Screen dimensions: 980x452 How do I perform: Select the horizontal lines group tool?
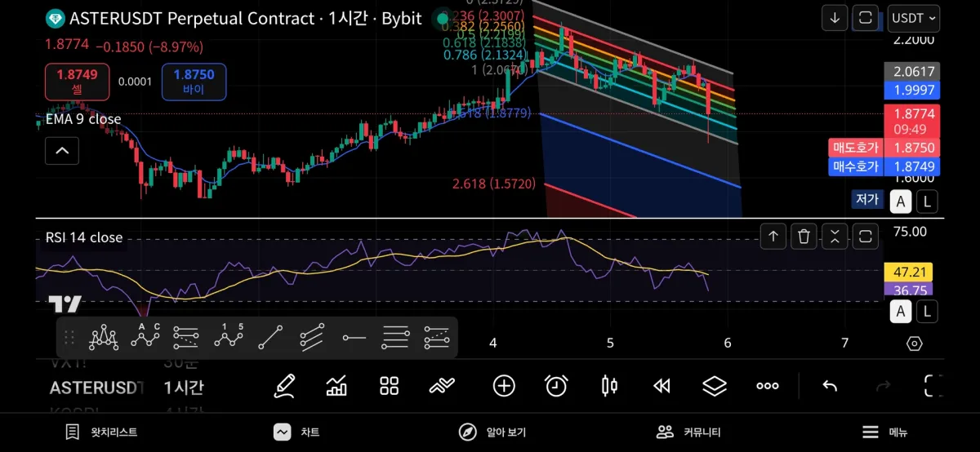click(x=395, y=337)
